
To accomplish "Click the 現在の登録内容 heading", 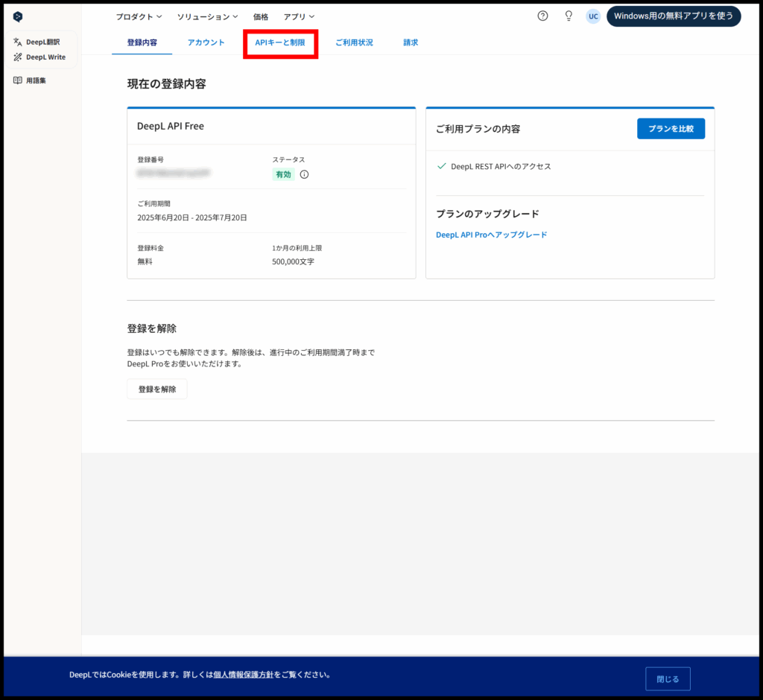I will [x=166, y=83].
